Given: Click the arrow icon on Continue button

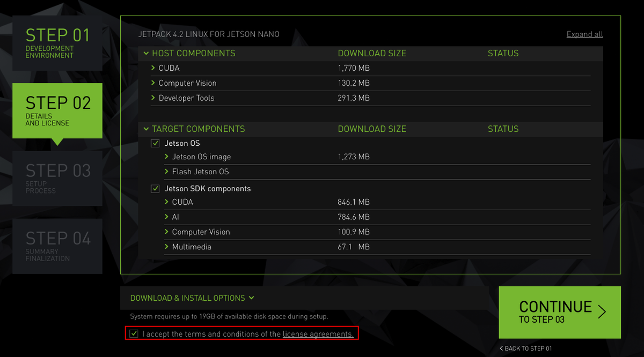Looking at the screenshot, I should coord(602,312).
